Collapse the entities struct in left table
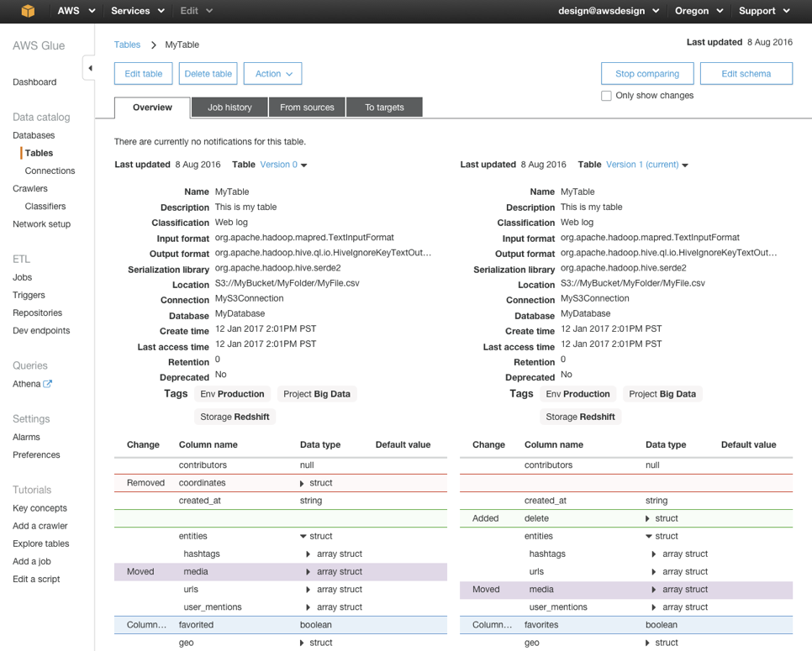 303,536
